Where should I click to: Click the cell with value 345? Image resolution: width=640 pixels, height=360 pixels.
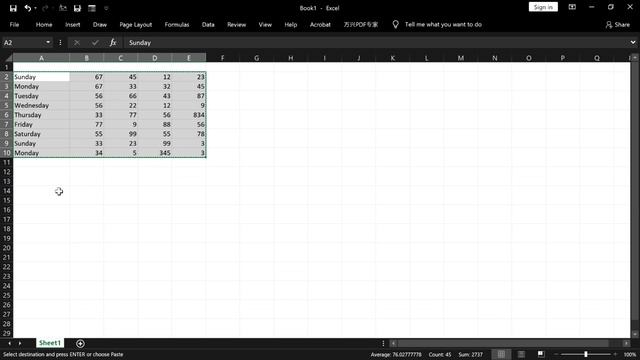155,153
